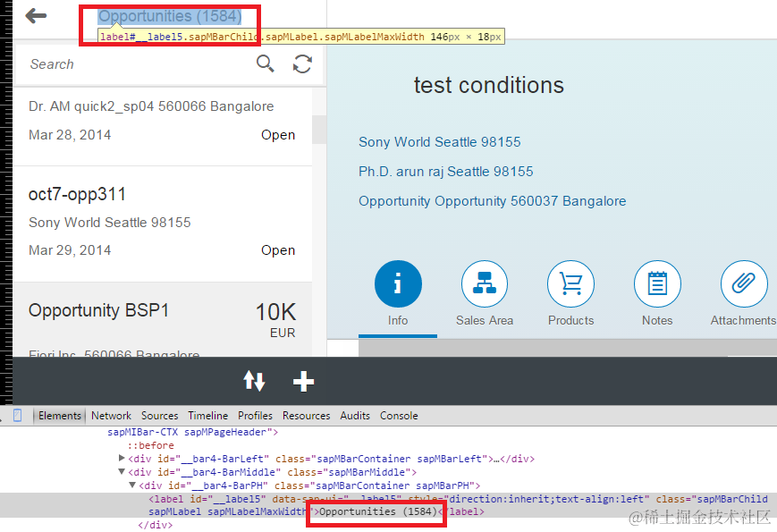Click the test conditions title
Screen dimensions: 777x532
click(x=488, y=85)
